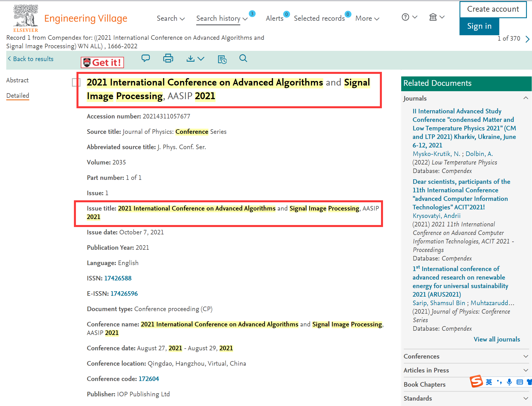532x406 pixels.
Task: Expand the Standards section
Action: coord(466,398)
